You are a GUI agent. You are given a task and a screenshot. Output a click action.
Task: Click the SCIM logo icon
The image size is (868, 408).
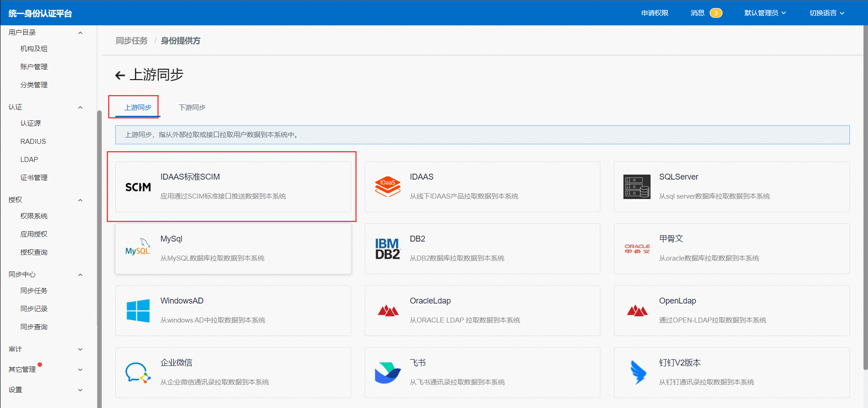pos(138,187)
